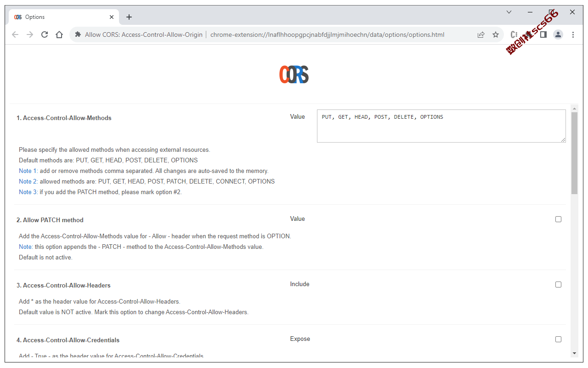Go back with the browser back arrow
Image resolution: width=588 pixels, height=368 pixels.
click(x=15, y=34)
